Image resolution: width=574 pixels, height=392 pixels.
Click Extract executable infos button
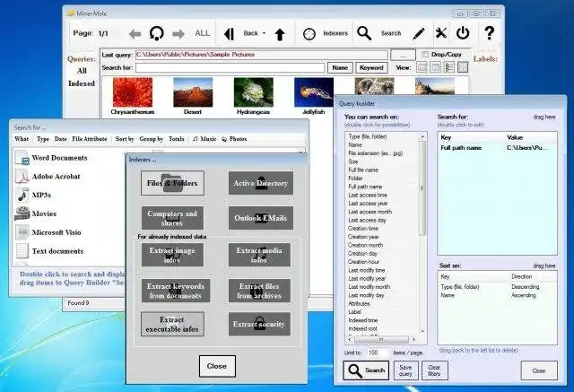172,324
